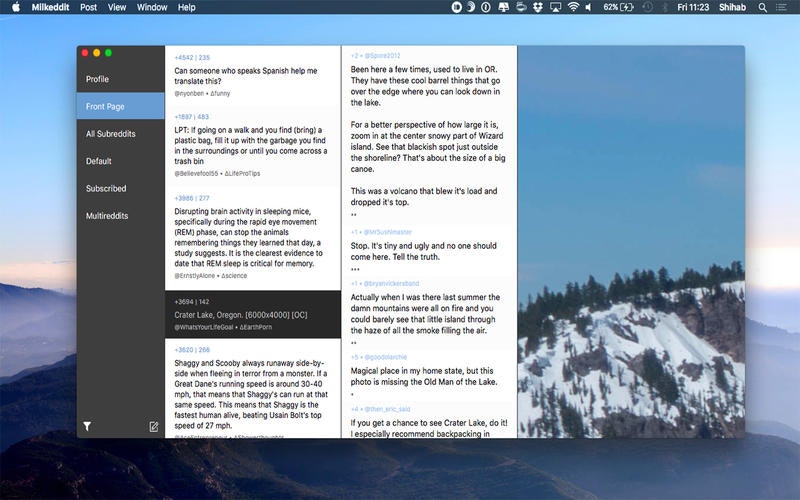Click the +4542 | 235 score text
The width and height of the screenshot is (800, 500).
pyautogui.click(x=192, y=58)
